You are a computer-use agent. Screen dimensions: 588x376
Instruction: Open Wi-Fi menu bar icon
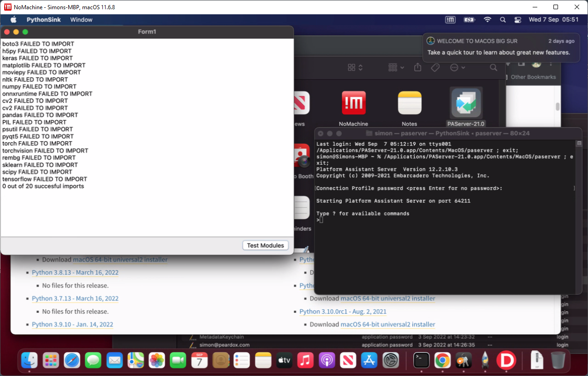[x=487, y=20]
